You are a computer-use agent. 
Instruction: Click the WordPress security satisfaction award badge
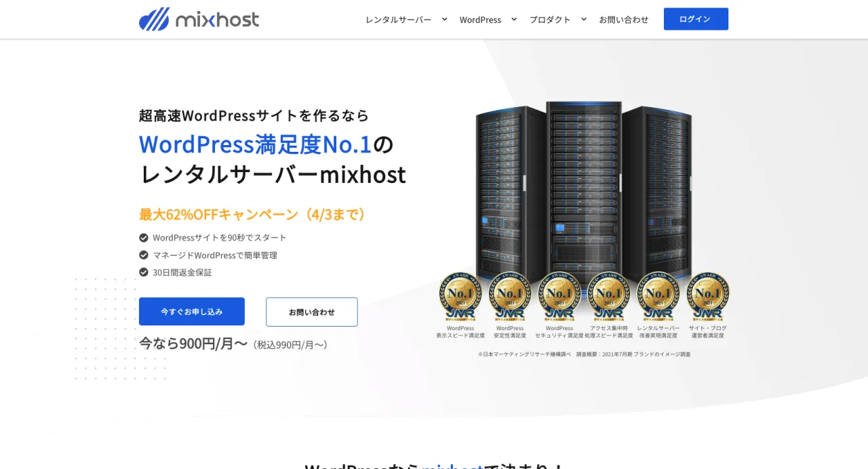[x=559, y=297]
